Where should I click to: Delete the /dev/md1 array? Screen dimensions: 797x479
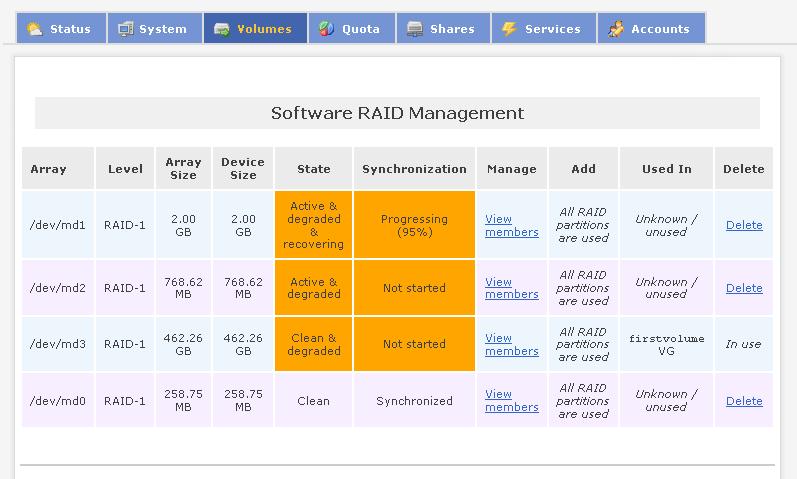(x=743, y=225)
